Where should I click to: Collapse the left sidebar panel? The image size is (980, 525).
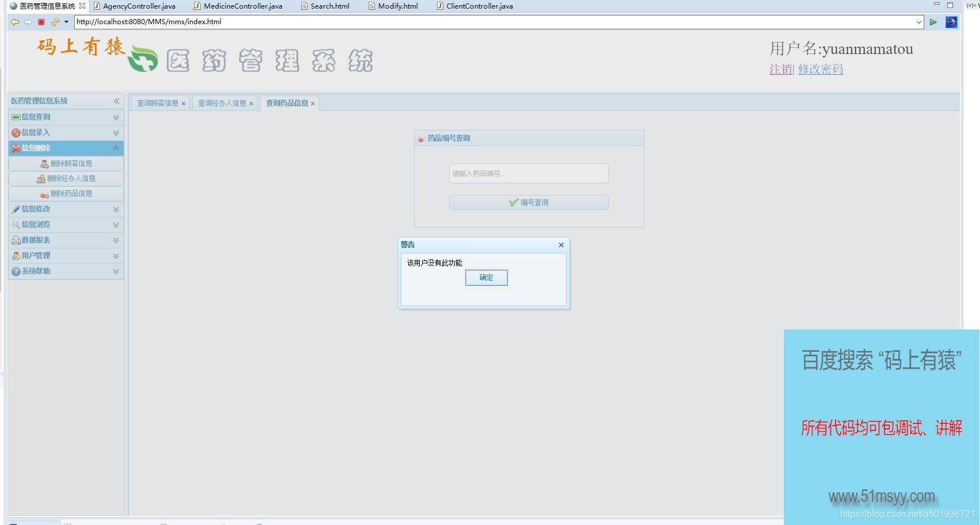click(116, 101)
